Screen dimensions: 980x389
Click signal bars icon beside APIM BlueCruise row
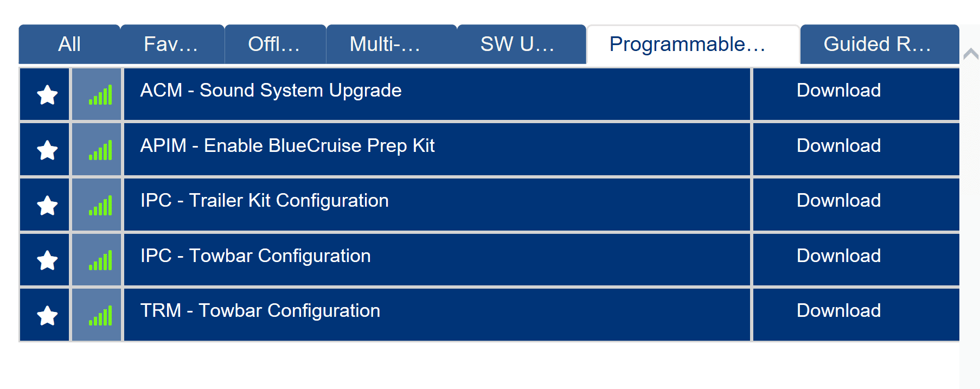click(x=100, y=150)
